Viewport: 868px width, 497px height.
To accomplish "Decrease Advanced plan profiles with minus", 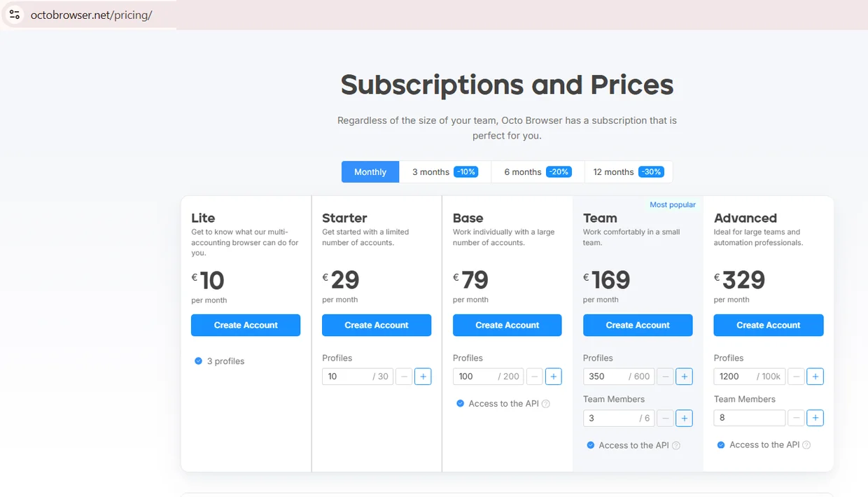I will (x=796, y=377).
